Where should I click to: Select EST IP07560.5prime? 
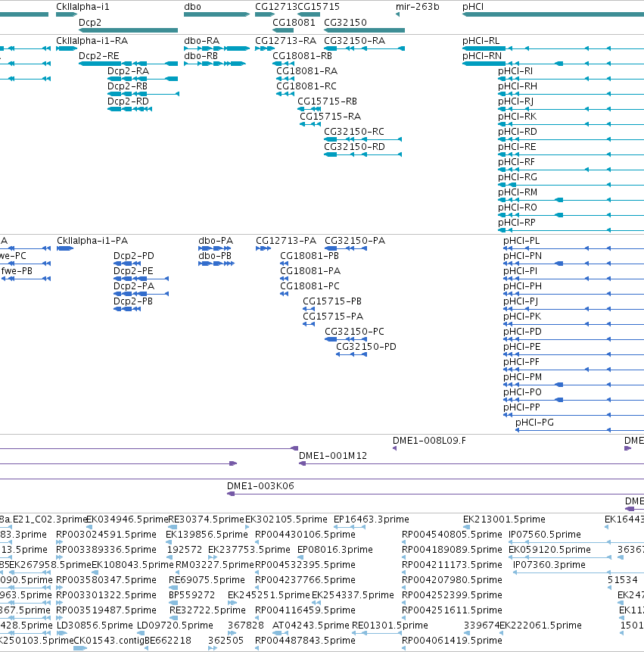point(545,535)
